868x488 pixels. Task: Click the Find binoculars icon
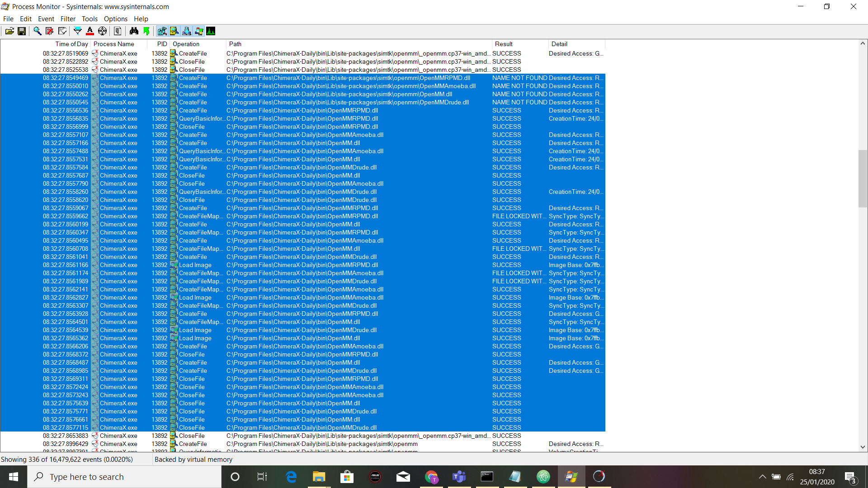tap(134, 31)
